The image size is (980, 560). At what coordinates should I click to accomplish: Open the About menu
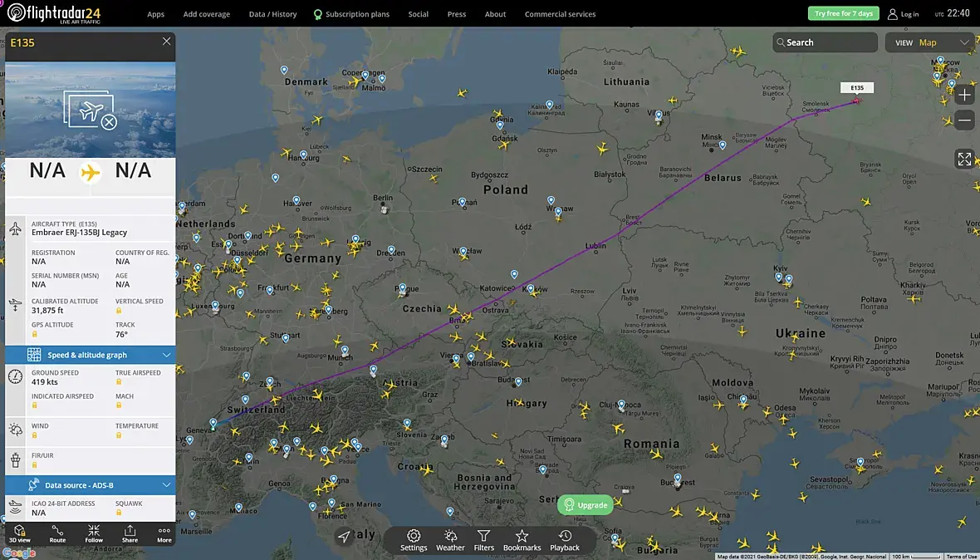(x=495, y=14)
